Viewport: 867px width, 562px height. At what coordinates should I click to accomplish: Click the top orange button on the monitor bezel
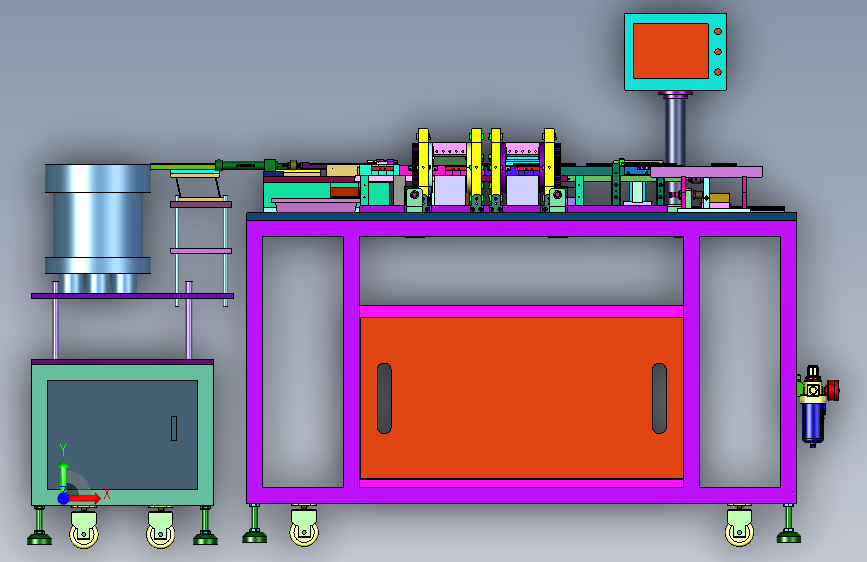tap(718, 32)
